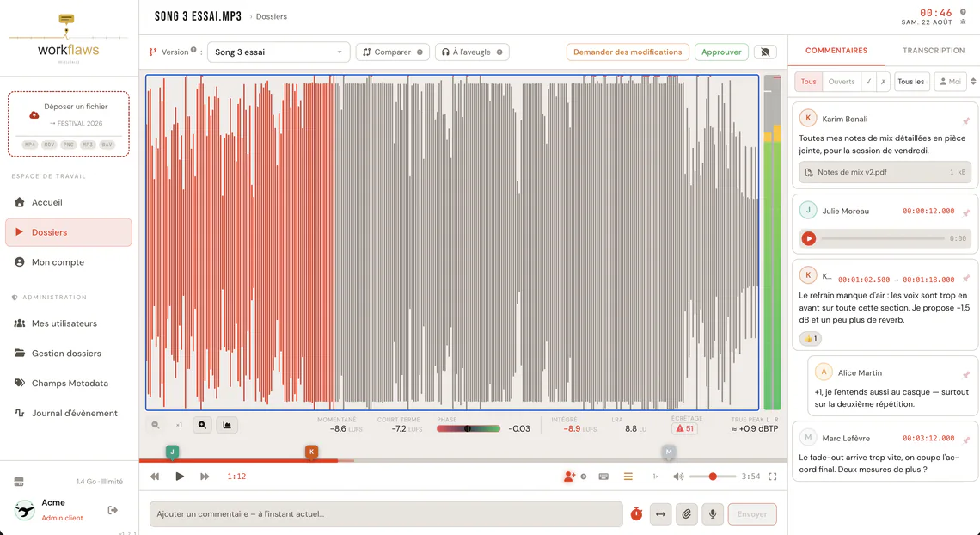
Task: Play Julie Moreau's voice comment
Action: (809, 238)
